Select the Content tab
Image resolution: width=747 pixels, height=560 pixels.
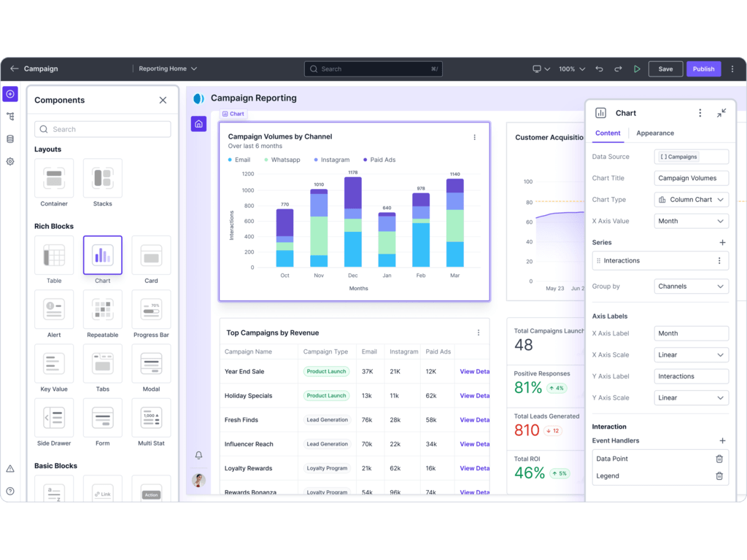click(x=608, y=133)
